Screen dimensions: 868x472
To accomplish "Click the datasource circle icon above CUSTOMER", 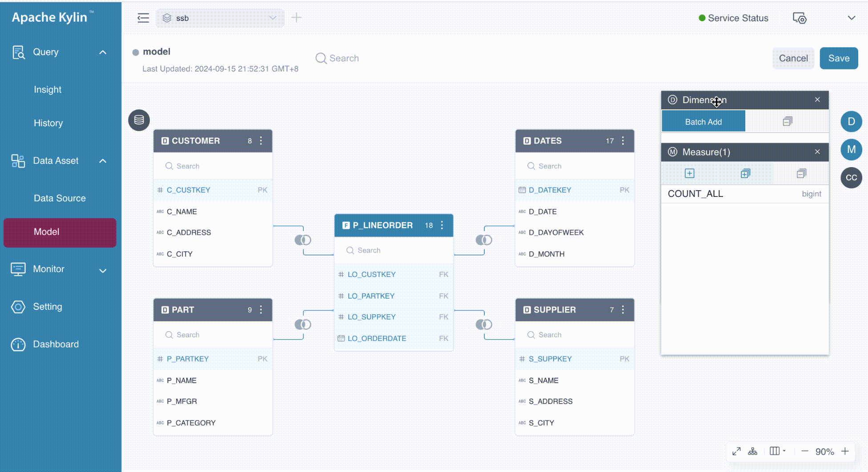I will coord(139,120).
